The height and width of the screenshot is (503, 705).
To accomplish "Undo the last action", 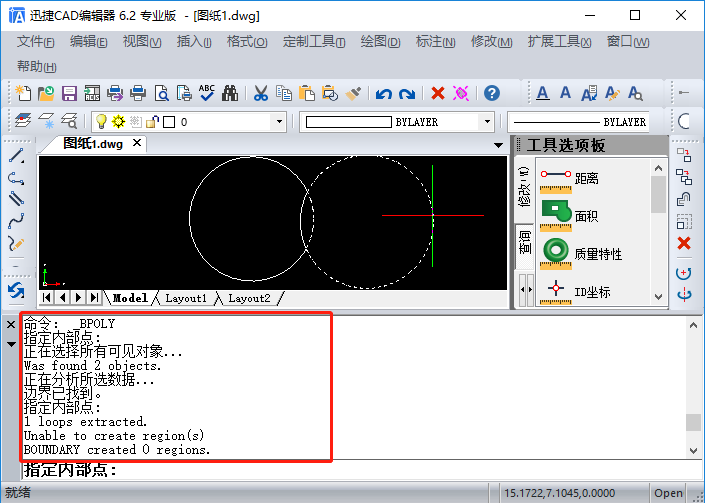I will coord(384,93).
